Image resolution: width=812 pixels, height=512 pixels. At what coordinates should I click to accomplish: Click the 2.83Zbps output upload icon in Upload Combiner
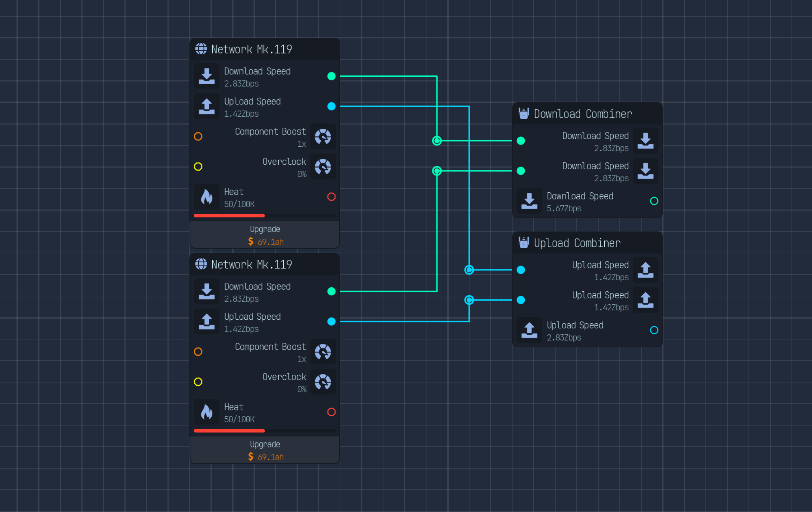point(529,330)
